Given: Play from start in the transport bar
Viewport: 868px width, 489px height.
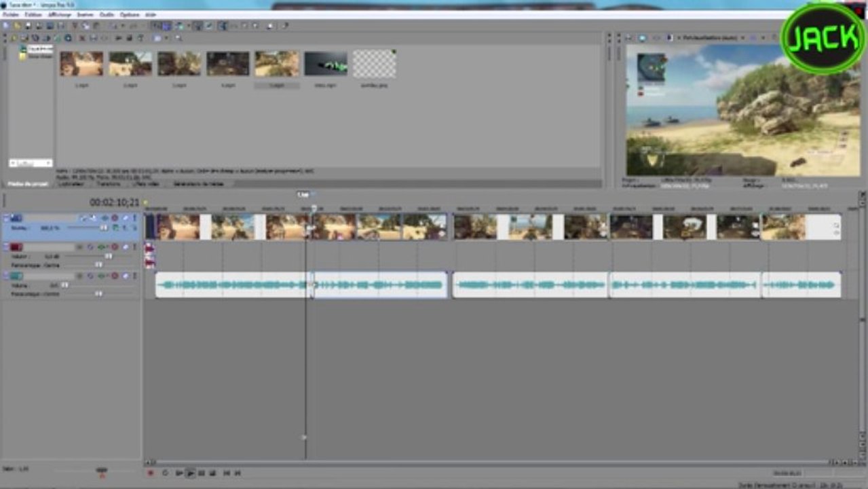Looking at the screenshot, I should [179, 473].
